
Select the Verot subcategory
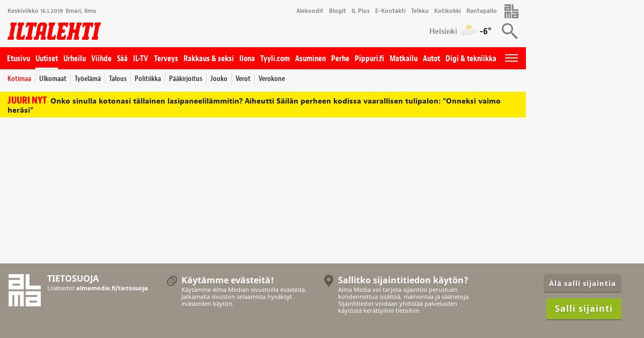(x=243, y=79)
